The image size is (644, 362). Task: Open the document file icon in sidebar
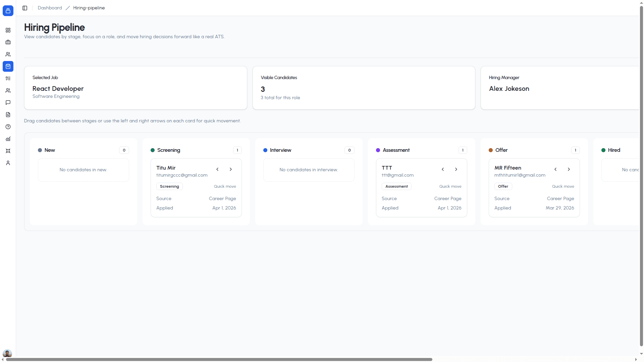(8, 115)
